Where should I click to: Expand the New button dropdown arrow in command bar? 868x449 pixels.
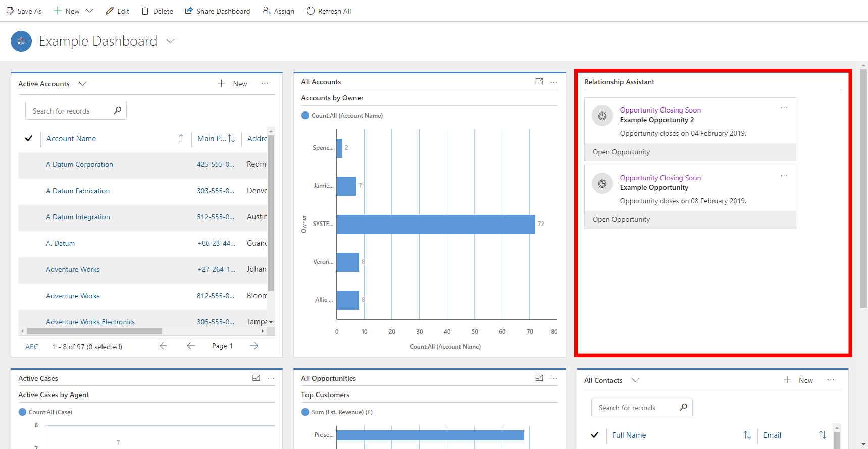tap(90, 11)
